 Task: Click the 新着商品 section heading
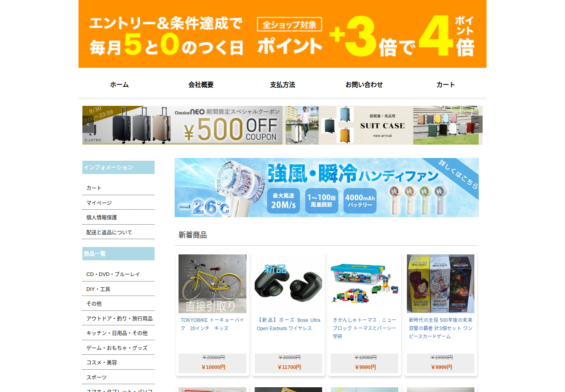click(193, 235)
